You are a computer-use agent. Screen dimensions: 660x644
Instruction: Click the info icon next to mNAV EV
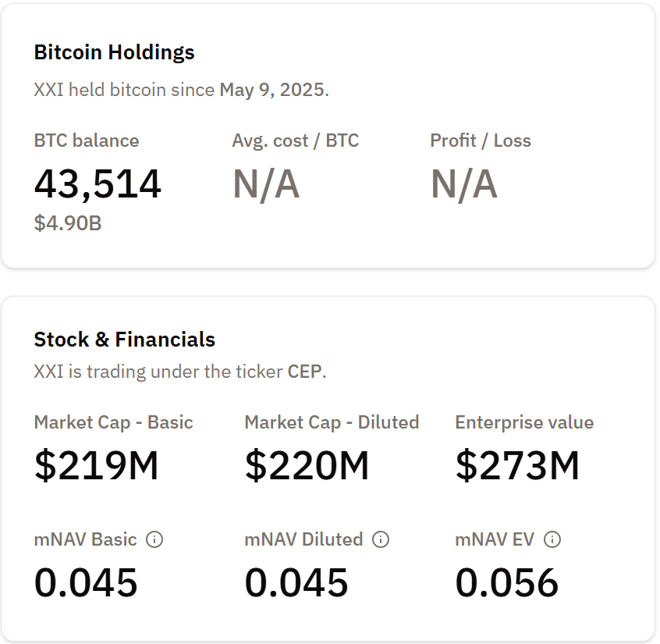[552, 539]
